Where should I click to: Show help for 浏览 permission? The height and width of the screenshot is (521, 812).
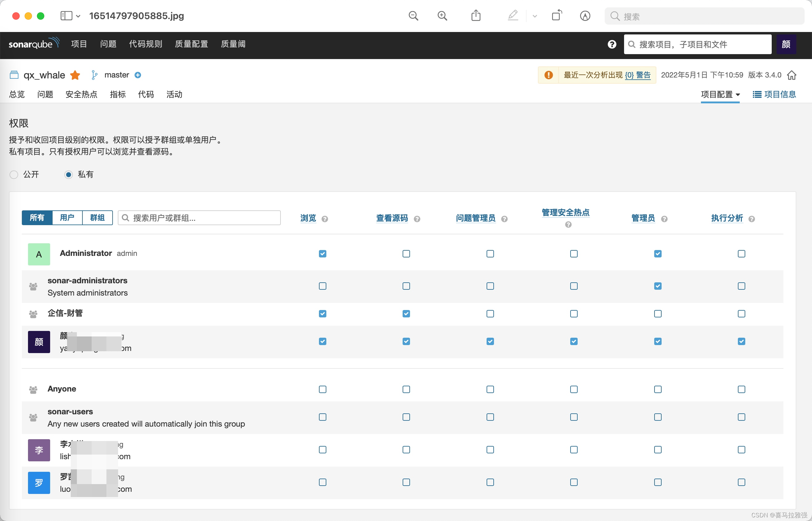tap(324, 219)
